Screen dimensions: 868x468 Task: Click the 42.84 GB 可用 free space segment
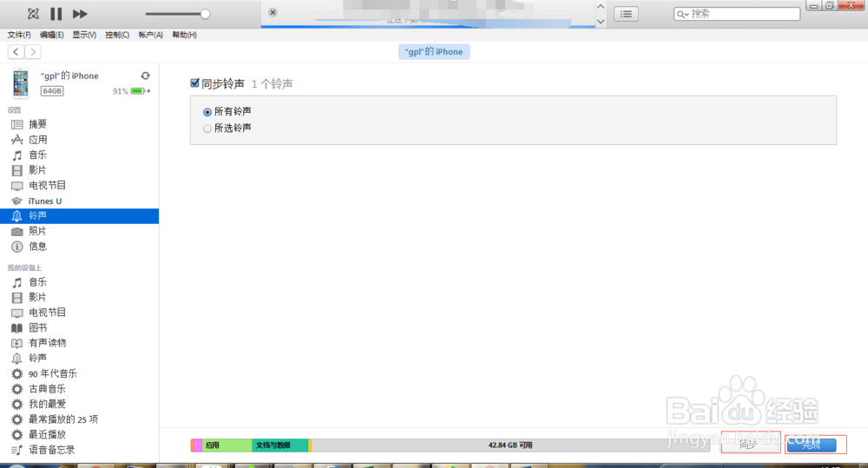pos(510,445)
